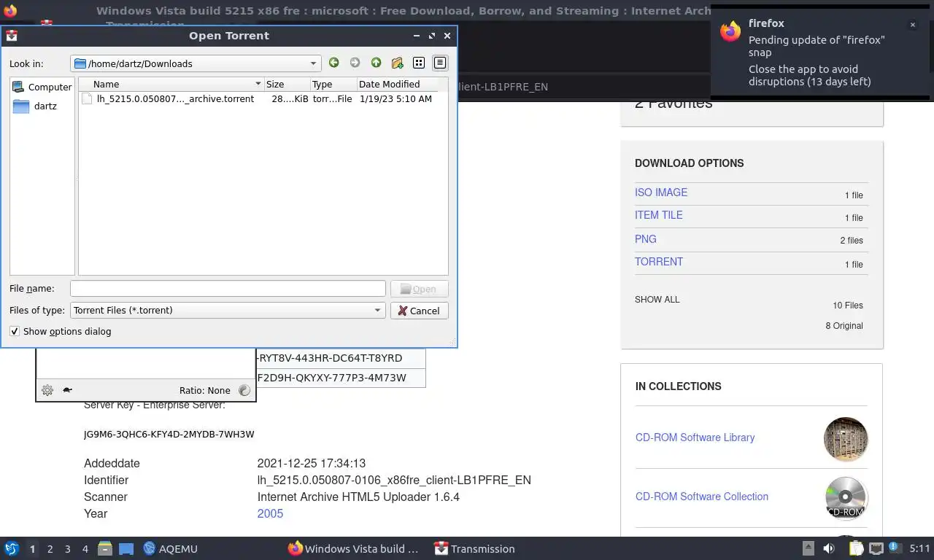
Task: Click the removable media eject tray icon
Action: (808, 548)
